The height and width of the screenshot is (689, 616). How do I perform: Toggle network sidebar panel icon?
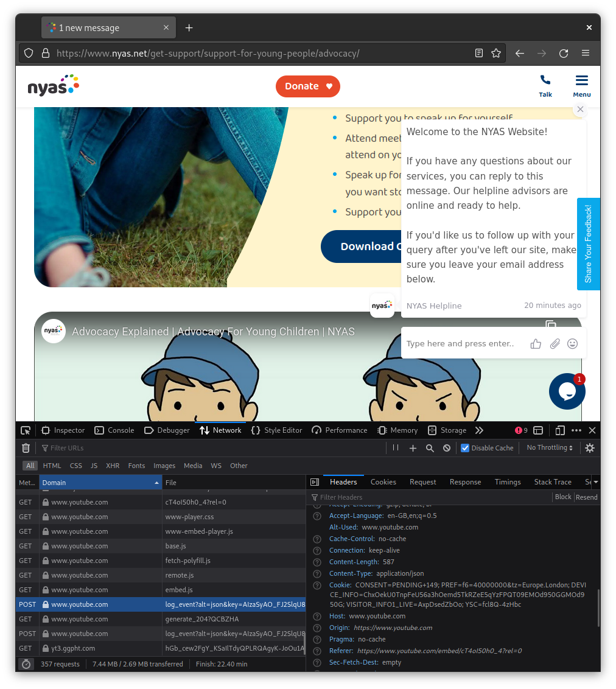click(x=315, y=482)
